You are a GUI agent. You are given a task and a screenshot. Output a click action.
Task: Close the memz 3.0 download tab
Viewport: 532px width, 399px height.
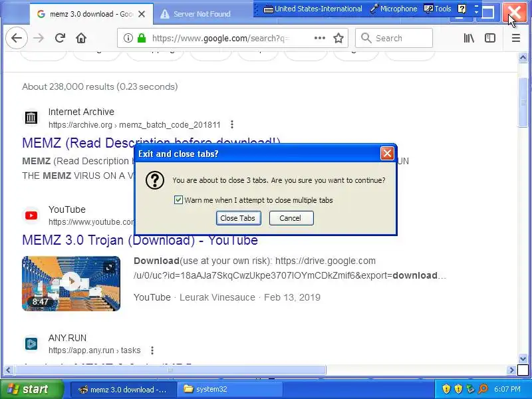(x=142, y=14)
